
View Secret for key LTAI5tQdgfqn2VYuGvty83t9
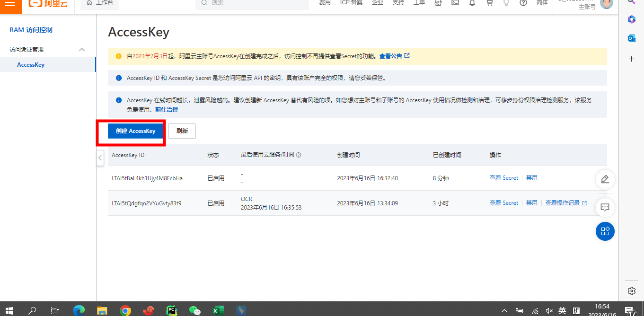click(504, 203)
